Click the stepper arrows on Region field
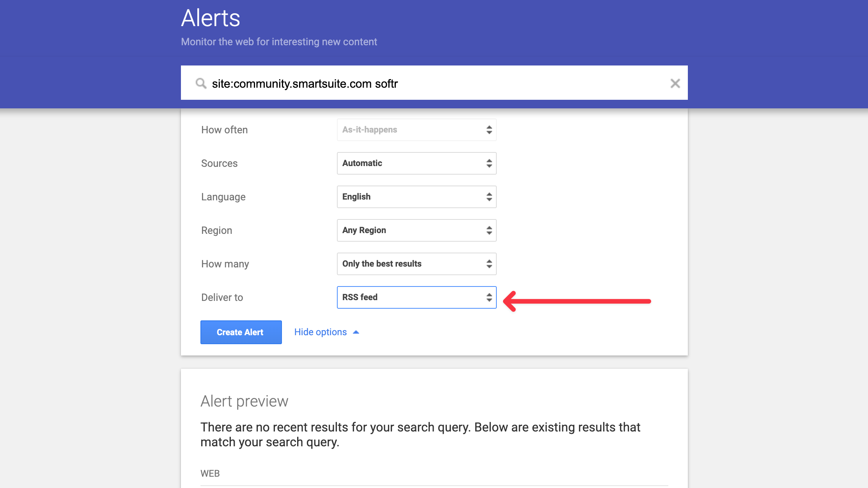Viewport: 868px width, 488px height. (x=489, y=230)
